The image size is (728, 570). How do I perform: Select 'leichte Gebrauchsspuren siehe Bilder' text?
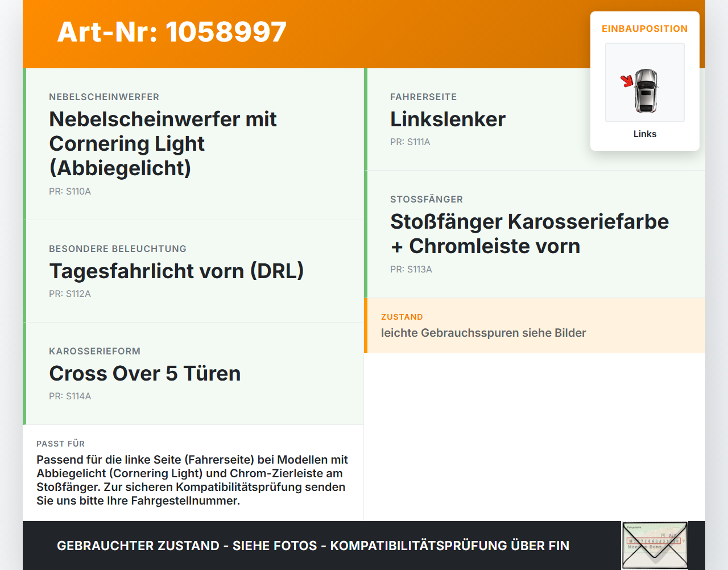point(483,333)
